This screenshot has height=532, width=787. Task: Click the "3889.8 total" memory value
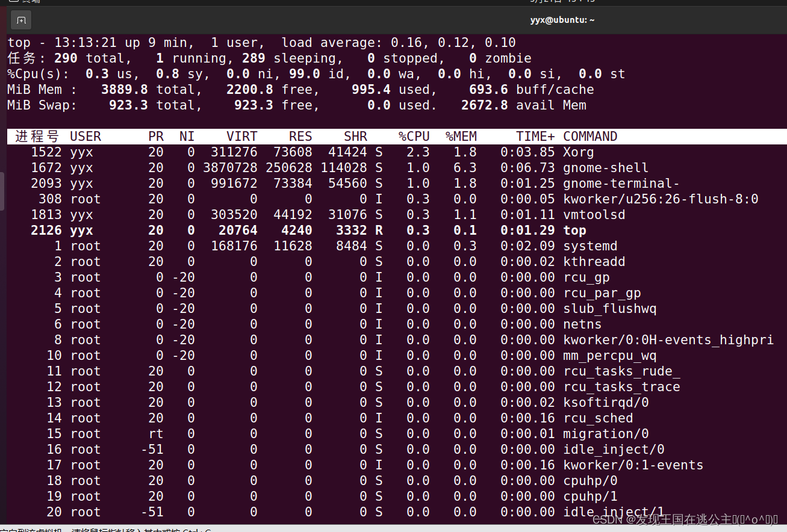click(148, 90)
